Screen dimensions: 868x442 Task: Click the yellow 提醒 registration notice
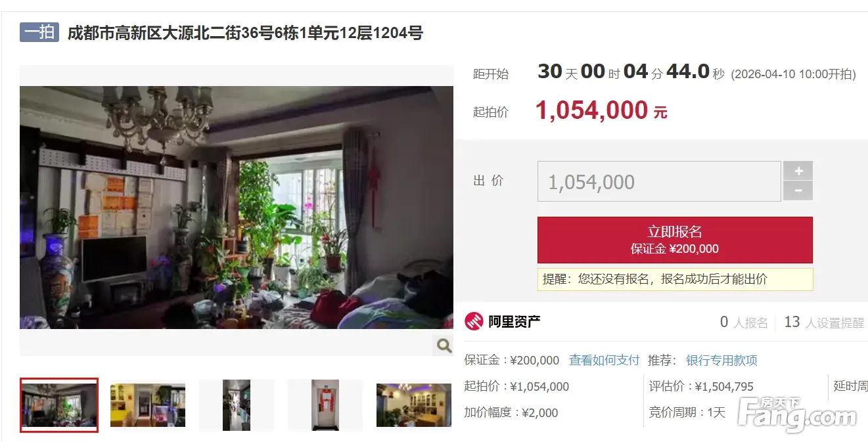point(675,279)
